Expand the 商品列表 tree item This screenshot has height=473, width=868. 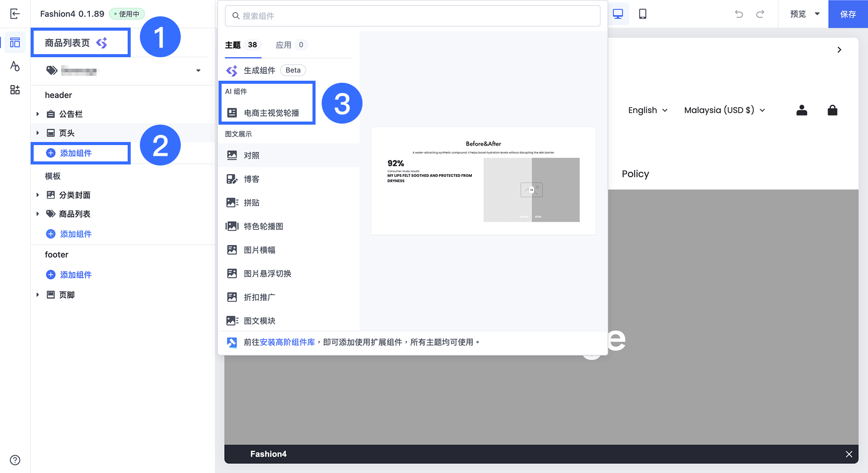click(x=37, y=214)
